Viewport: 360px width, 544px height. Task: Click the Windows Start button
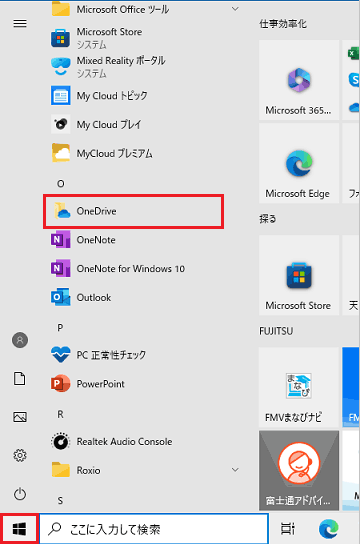[19, 529]
